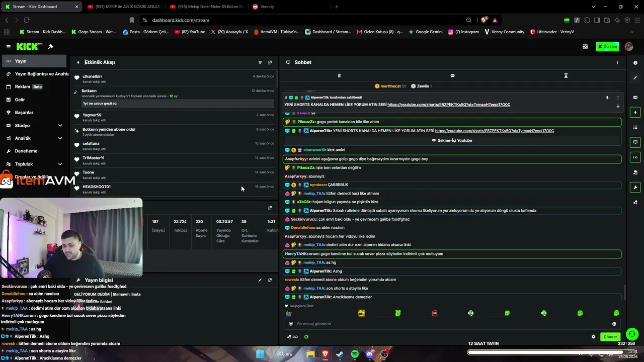Image resolution: width=644 pixels, height=362 pixels.
Task: Open pinned message three-dot options
Action: [x=618, y=98]
